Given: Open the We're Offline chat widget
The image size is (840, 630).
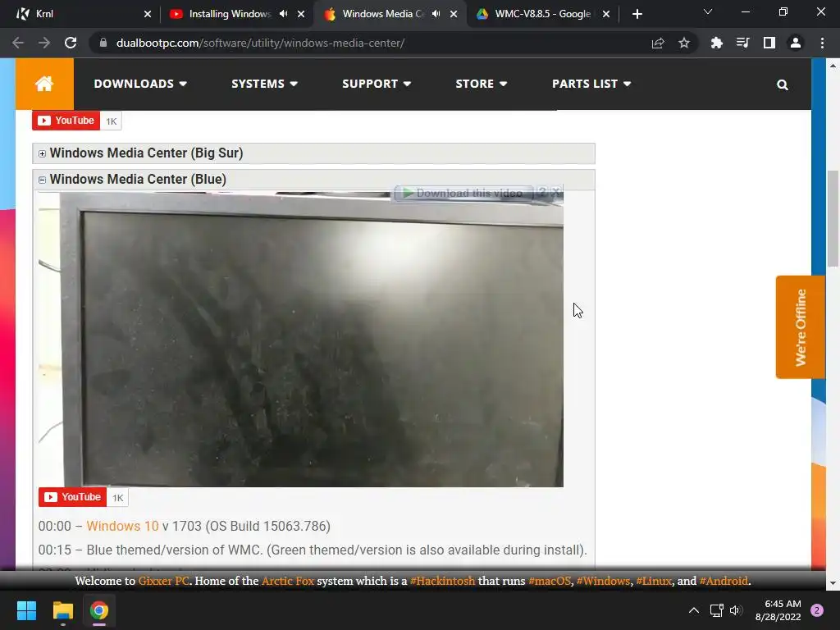Looking at the screenshot, I should [x=801, y=327].
